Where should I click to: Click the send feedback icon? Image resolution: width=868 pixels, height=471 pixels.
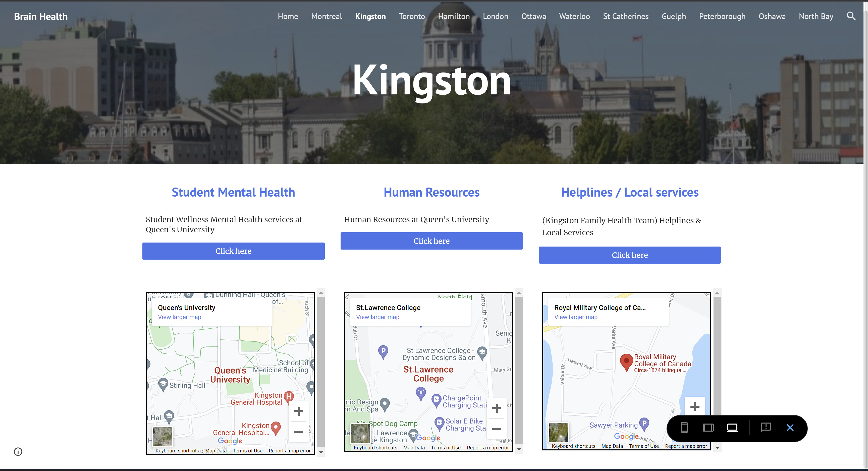pos(766,427)
